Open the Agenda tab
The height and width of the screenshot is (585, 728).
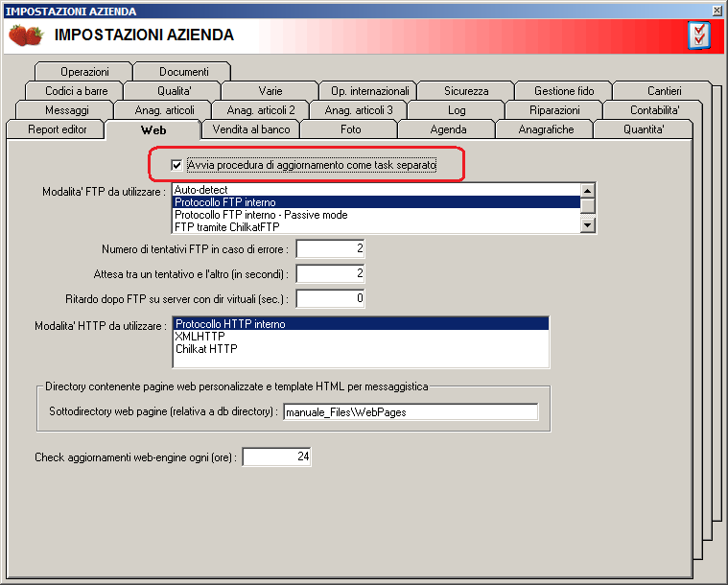448,129
